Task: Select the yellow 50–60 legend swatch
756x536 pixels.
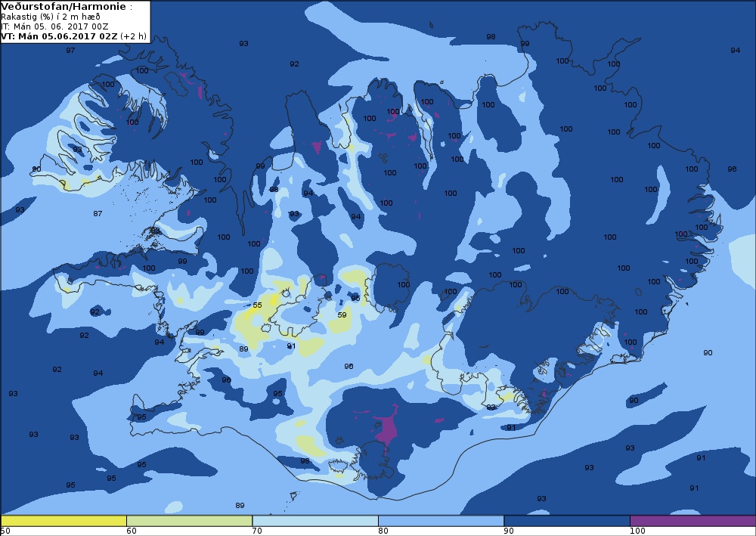Action: [x=64, y=521]
